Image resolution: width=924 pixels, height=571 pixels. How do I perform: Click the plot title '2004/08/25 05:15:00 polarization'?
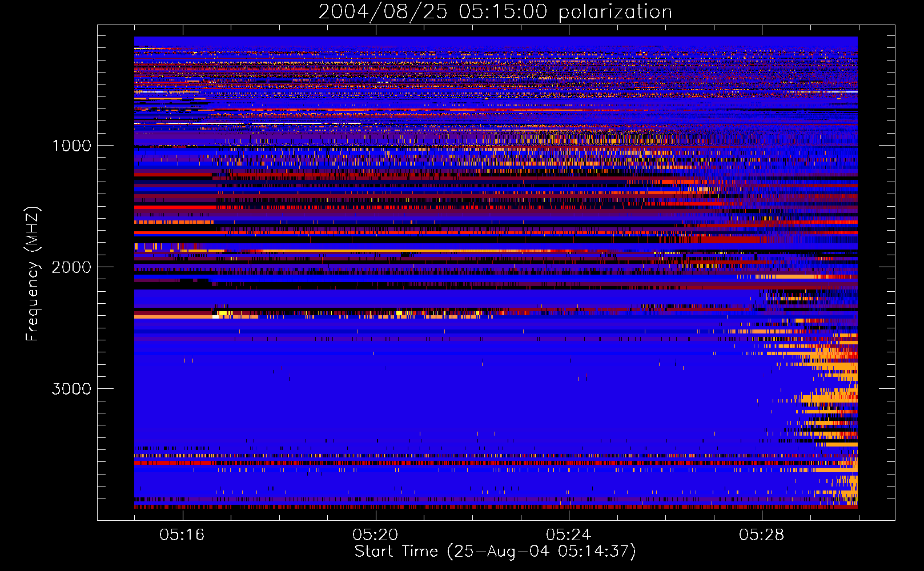pyautogui.click(x=495, y=12)
